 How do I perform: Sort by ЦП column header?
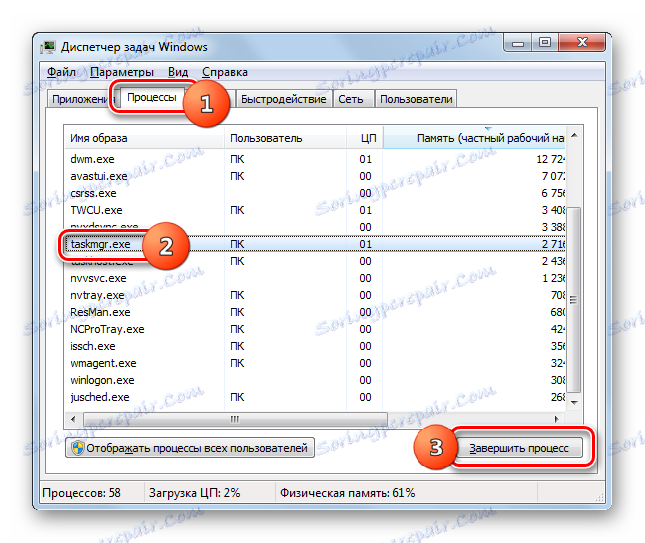(365, 138)
